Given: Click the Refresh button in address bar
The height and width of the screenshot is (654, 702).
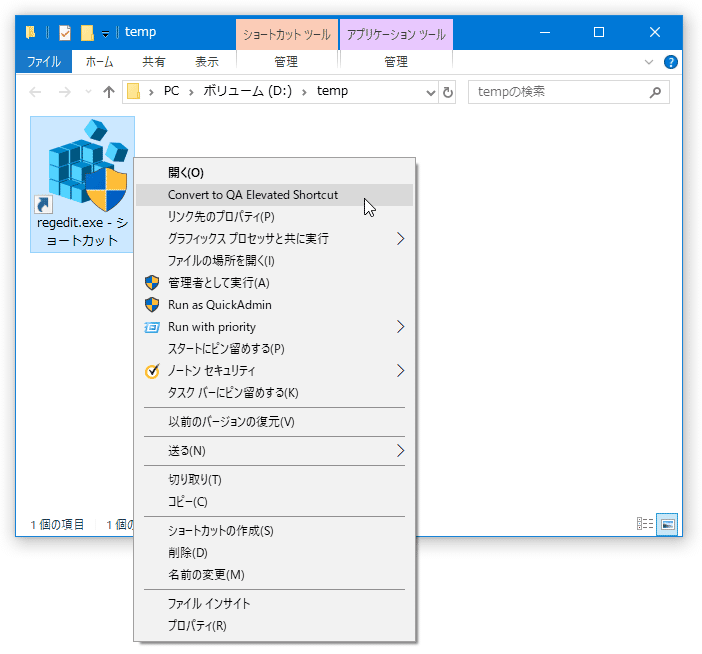Looking at the screenshot, I should pos(448,92).
